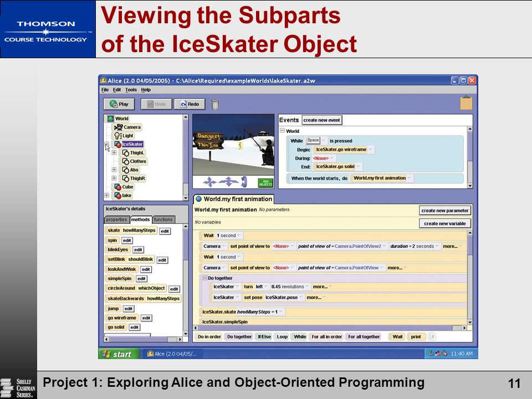Viewport: 532px width, 399px height.
Task: Click create new parameter button
Action: [445, 211]
